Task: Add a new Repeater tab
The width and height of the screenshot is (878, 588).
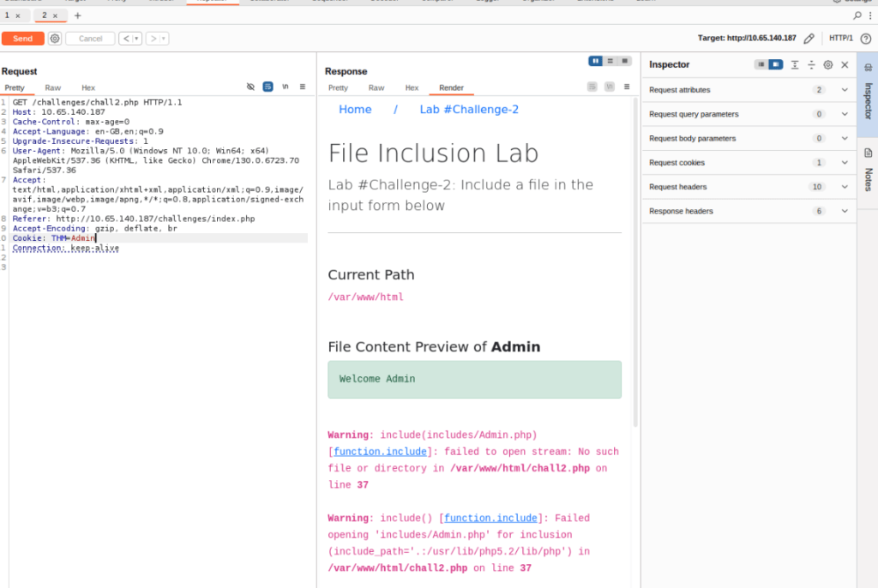Action: click(78, 15)
